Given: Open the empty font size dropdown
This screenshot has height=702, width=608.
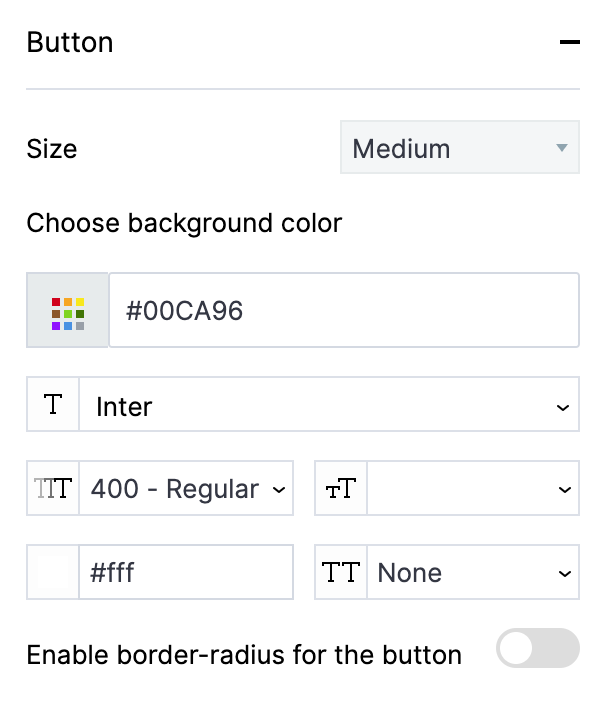Looking at the screenshot, I should 472,488.
